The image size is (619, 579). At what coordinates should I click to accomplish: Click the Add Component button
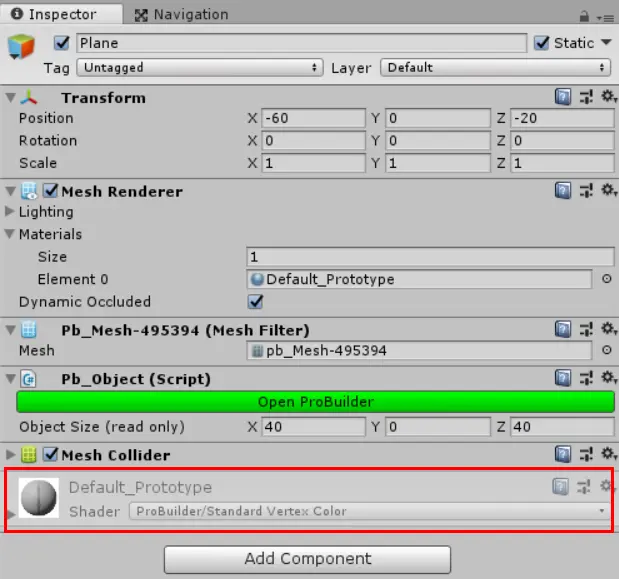point(307,559)
